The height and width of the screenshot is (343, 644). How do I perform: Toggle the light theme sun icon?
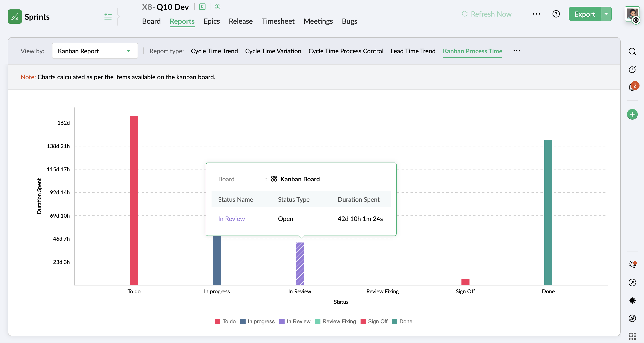(632, 300)
